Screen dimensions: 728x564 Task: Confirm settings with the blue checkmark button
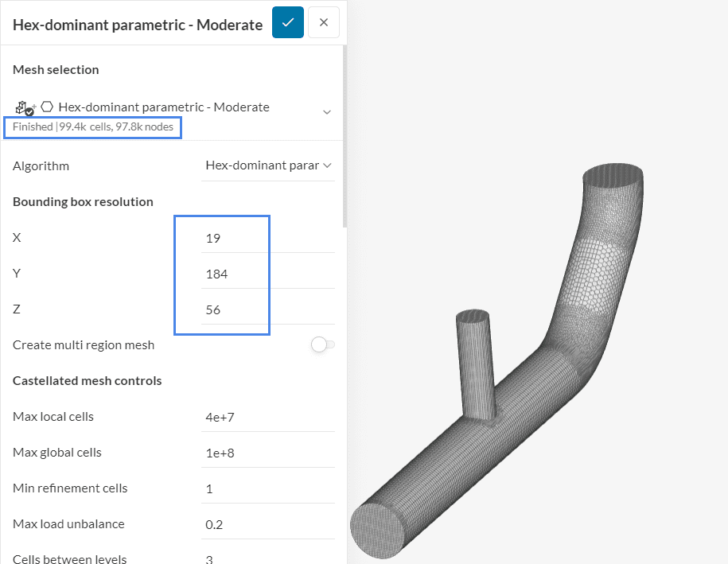[288, 22]
